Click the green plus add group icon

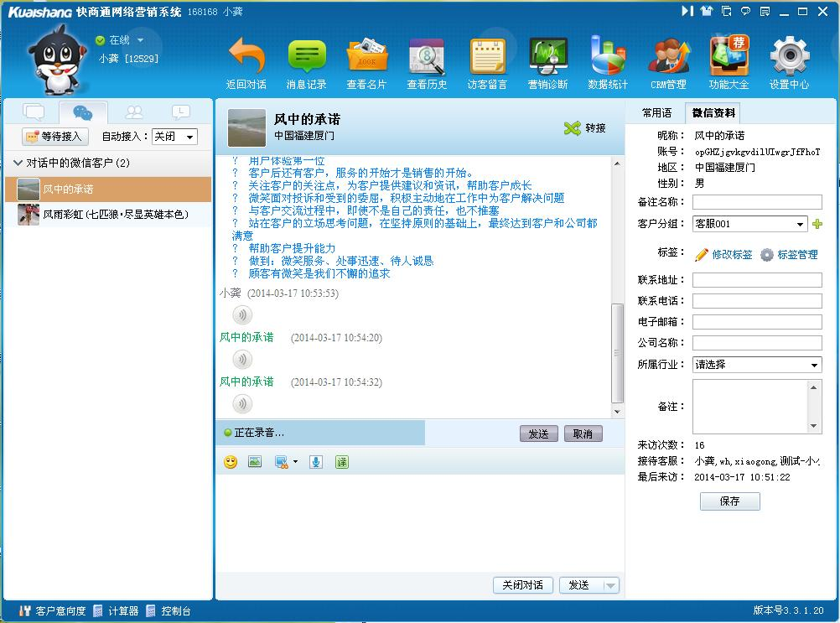pyautogui.click(x=817, y=224)
